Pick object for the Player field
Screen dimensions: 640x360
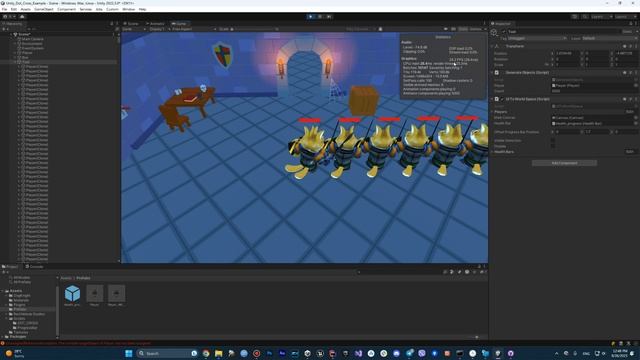[636, 85]
